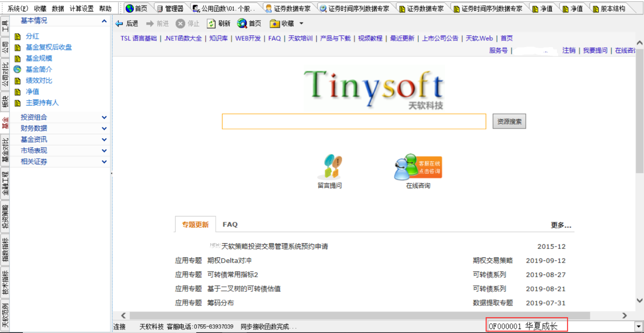
Task: Open the TSL 语言基础 link
Action: click(x=139, y=38)
